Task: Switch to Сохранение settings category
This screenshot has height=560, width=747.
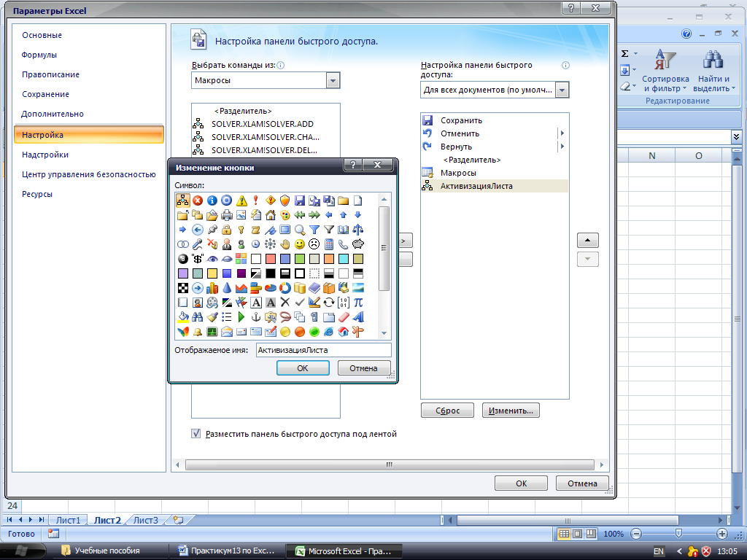Action: (45, 94)
